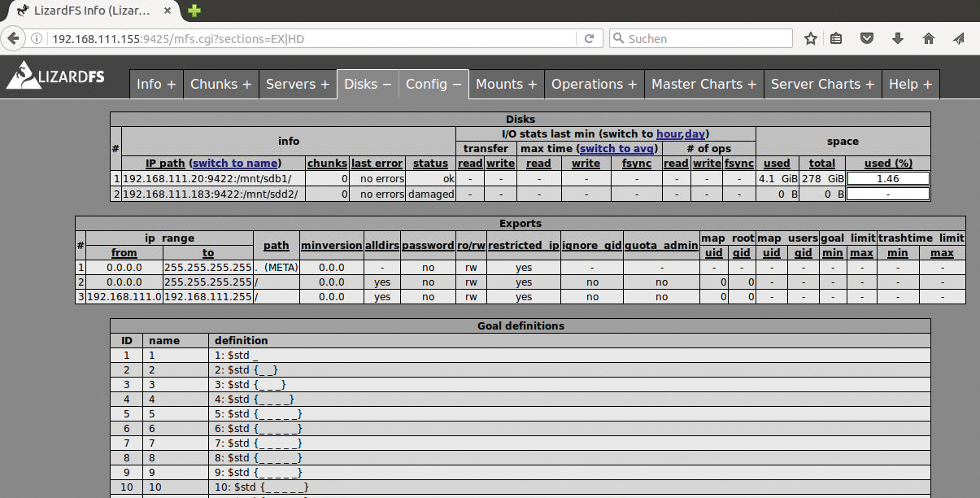This screenshot has width=980, height=498.
Task: Click the 'switch to name' link
Action: click(235, 163)
